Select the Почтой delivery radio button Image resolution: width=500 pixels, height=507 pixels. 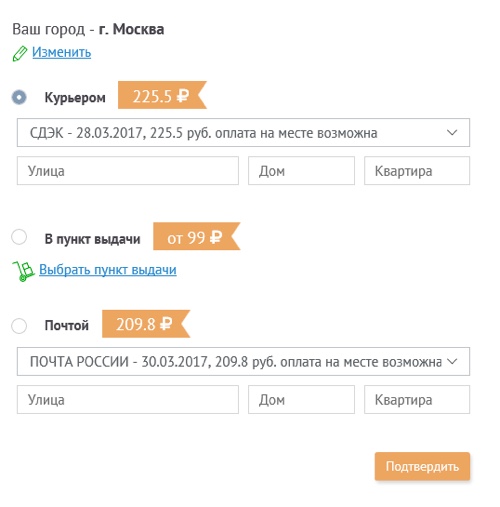(x=19, y=326)
